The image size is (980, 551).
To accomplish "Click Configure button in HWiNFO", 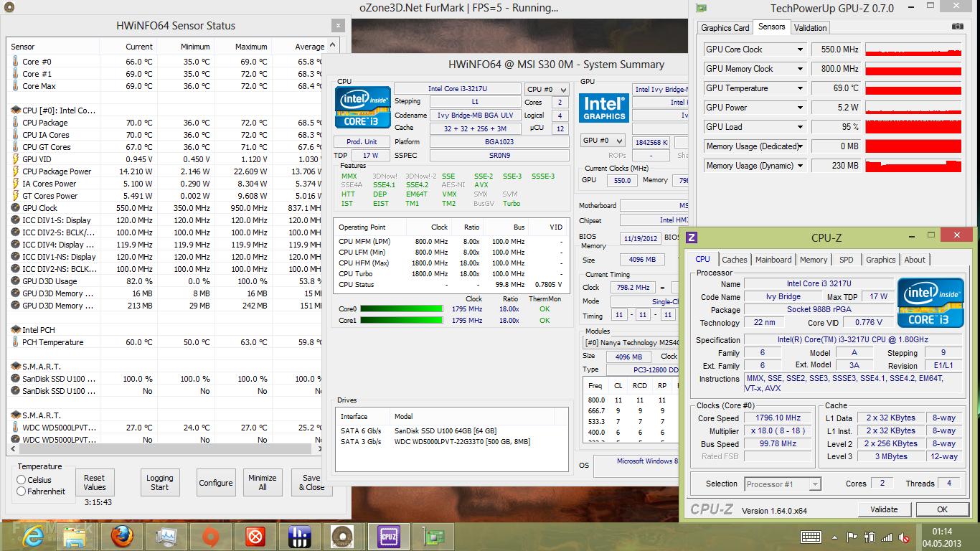I will pos(216,483).
